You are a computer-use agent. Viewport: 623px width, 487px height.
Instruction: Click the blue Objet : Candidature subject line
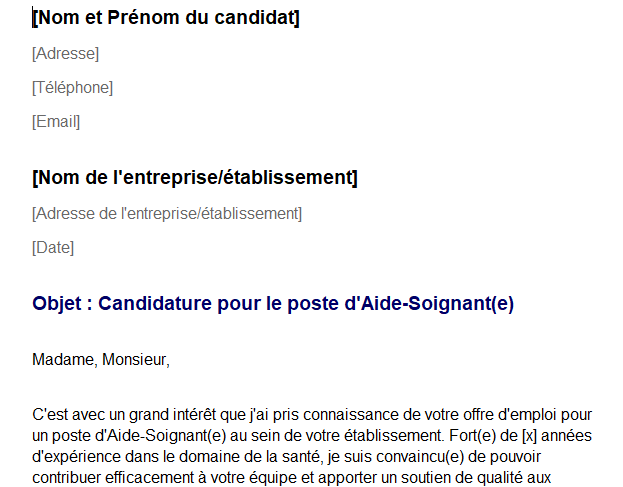[x=273, y=304]
